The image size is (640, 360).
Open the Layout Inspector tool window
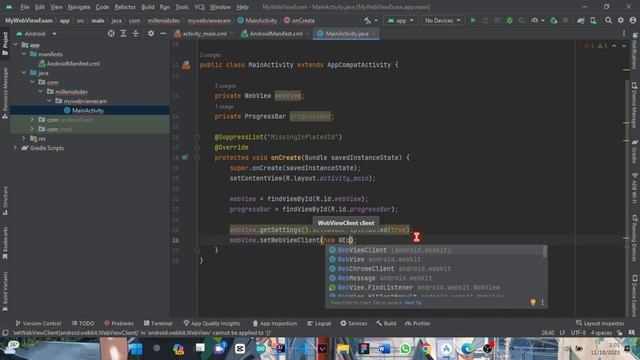(600, 323)
